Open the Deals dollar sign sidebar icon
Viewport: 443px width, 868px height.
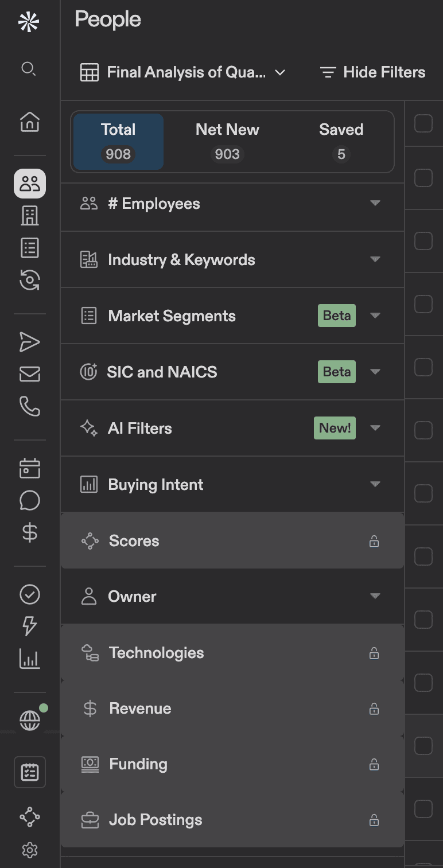tap(30, 532)
